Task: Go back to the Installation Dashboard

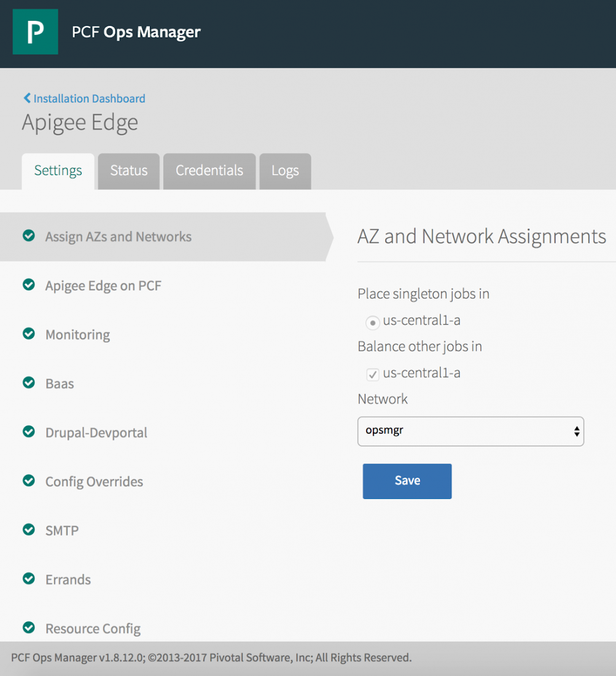Action: coord(89,98)
